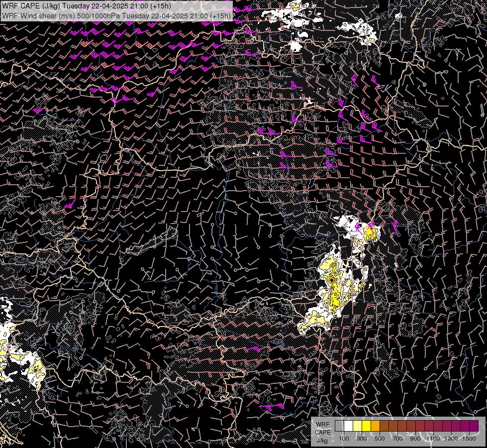Click the 900 label on the legend scale
Image resolution: width=487 pixels, height=448 pixels.
415,439
